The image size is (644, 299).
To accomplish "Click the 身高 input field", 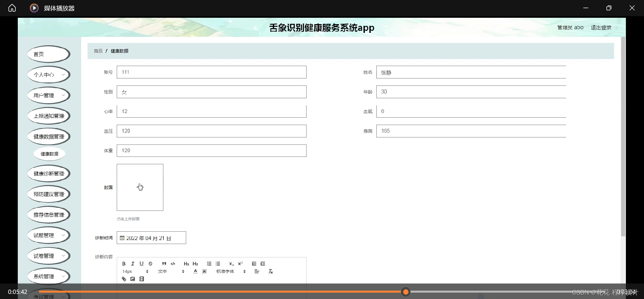I will click(x=471, y=131).
